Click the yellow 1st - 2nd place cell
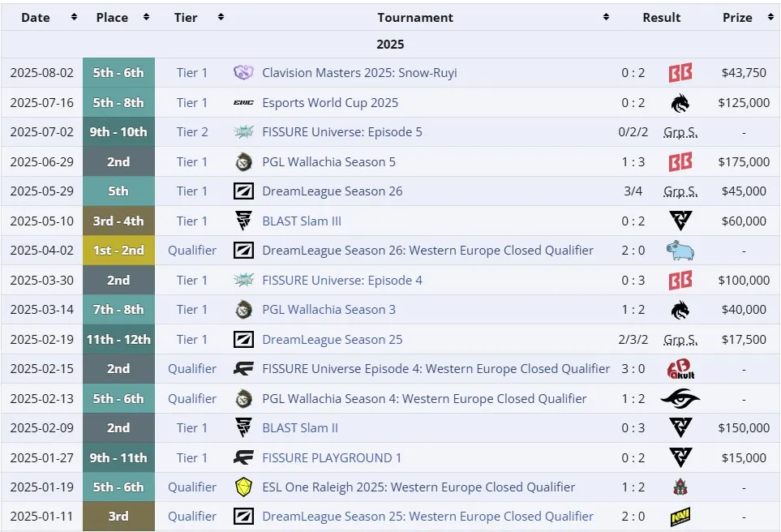This screenshot has width=781, height=532. point(118,250)
